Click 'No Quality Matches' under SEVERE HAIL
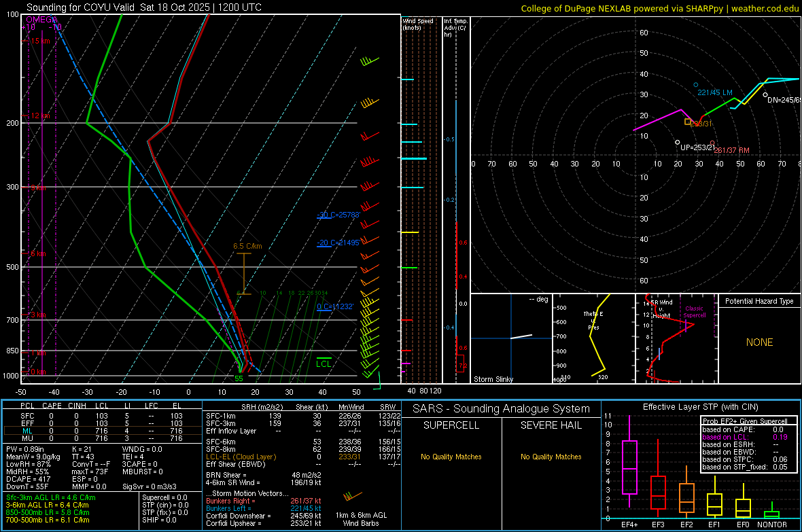The width and height of the screenshot is (802, 532). (x=551, y=457)
